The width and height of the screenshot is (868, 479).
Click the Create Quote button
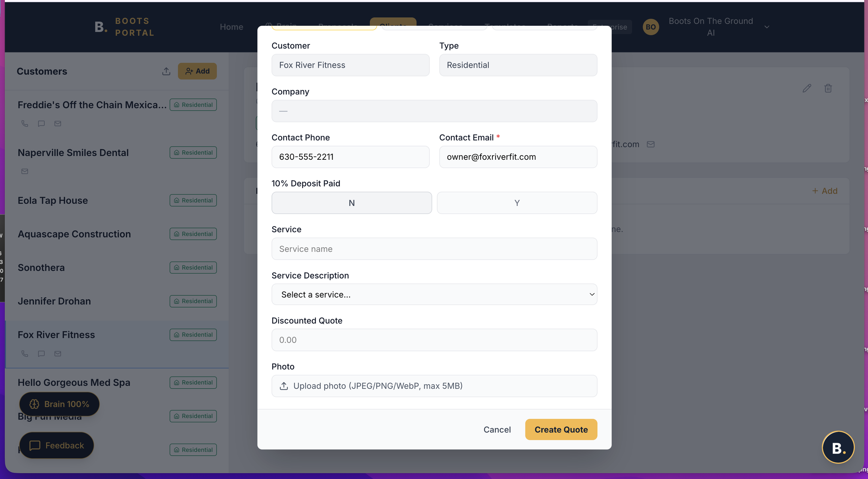(561, 430)
